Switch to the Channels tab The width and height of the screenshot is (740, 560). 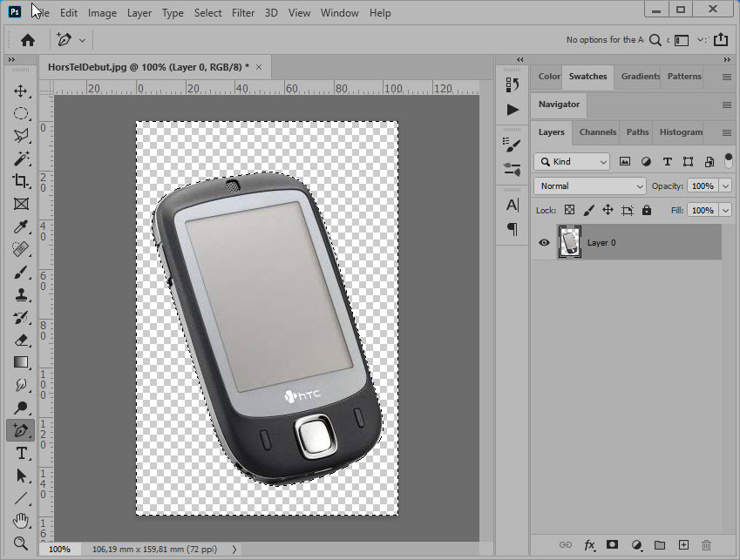pyautogui.click(x=597, y=132)
